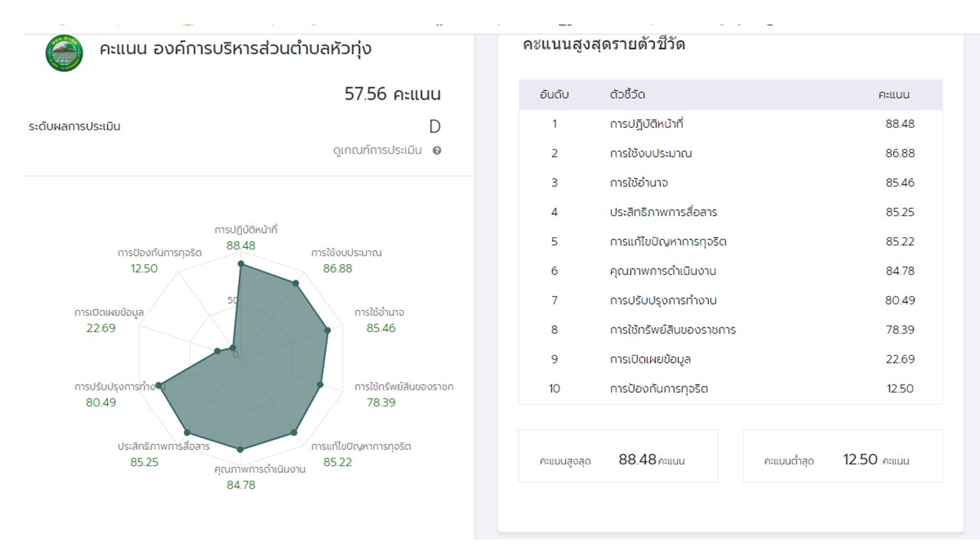Click the คะแนนต่ำสุด lowest score card
Screen dimensions: 980x551
[x=843, y=456]
